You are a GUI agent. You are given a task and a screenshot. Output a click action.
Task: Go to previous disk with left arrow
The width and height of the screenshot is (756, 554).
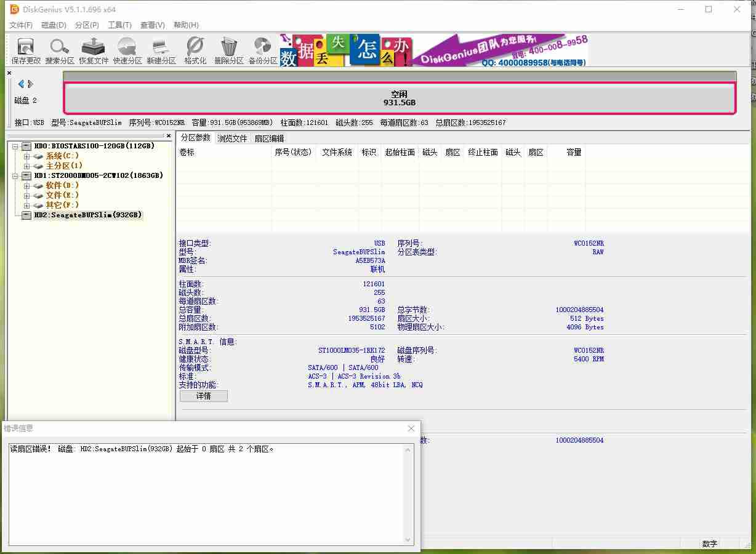point(21,84)
